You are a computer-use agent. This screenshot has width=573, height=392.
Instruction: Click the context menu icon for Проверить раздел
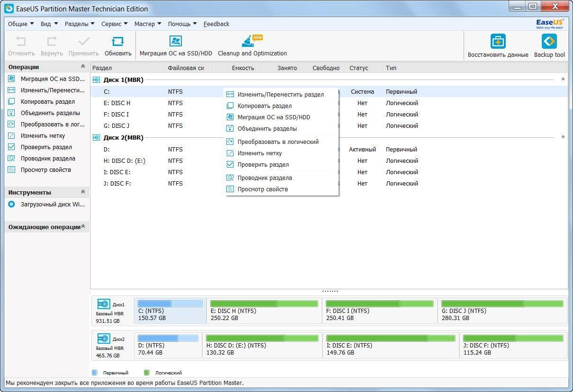(x=230, y=164)
